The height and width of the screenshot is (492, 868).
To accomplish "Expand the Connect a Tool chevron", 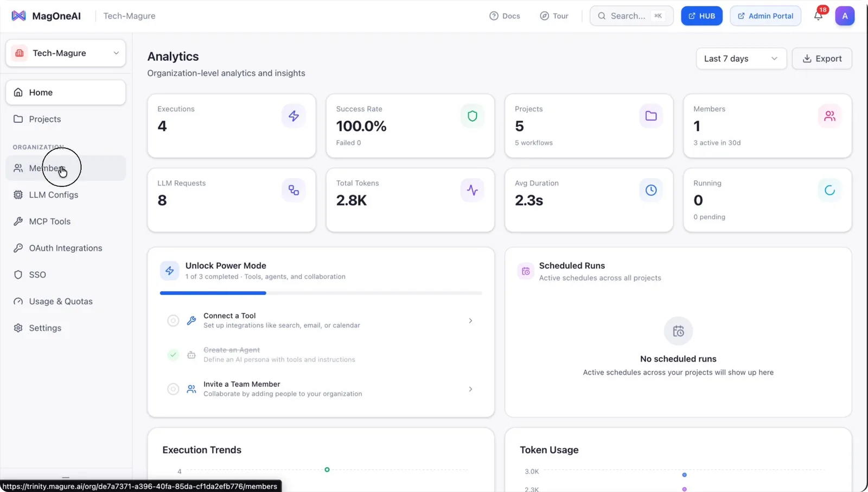I will [x=470, y=320].
